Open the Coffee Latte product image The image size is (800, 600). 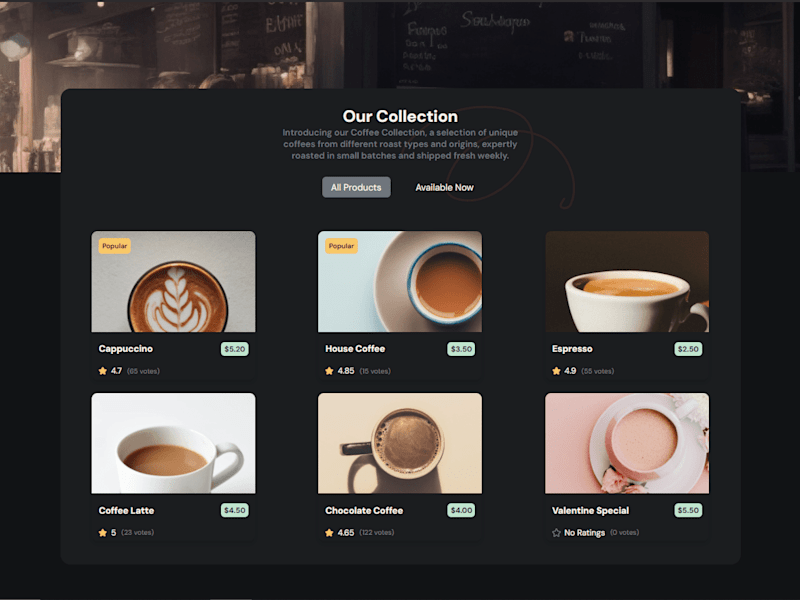tap(173, 443)
